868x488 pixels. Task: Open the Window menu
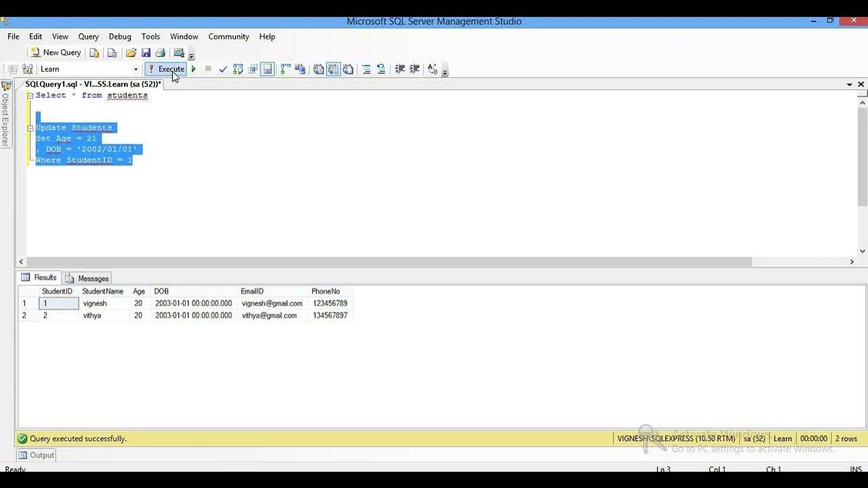[x=184, y=37]
